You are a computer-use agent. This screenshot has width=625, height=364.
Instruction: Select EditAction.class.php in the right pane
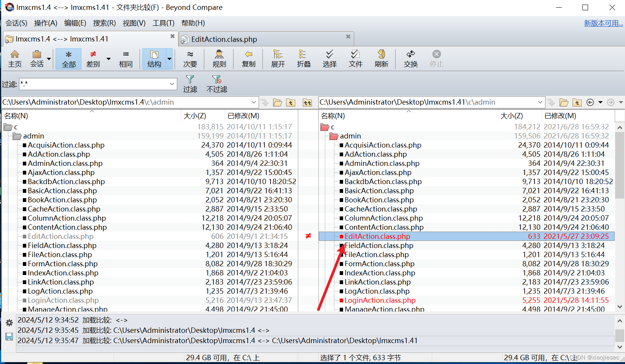pyautogui.click(x=377, y=236)
